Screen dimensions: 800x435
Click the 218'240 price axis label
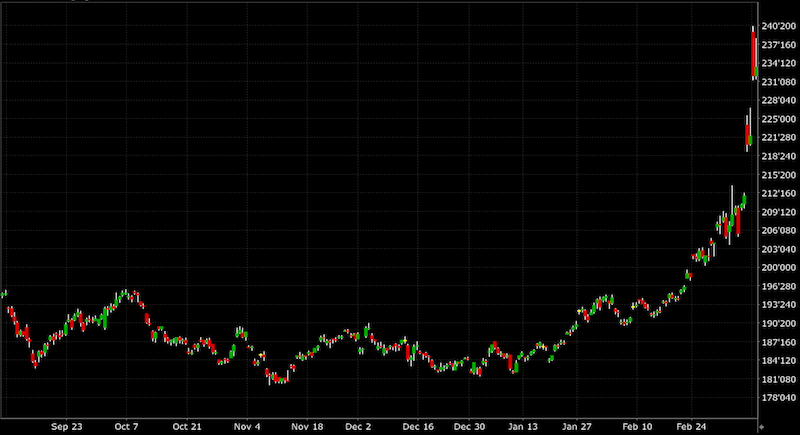tap(779, 156)
